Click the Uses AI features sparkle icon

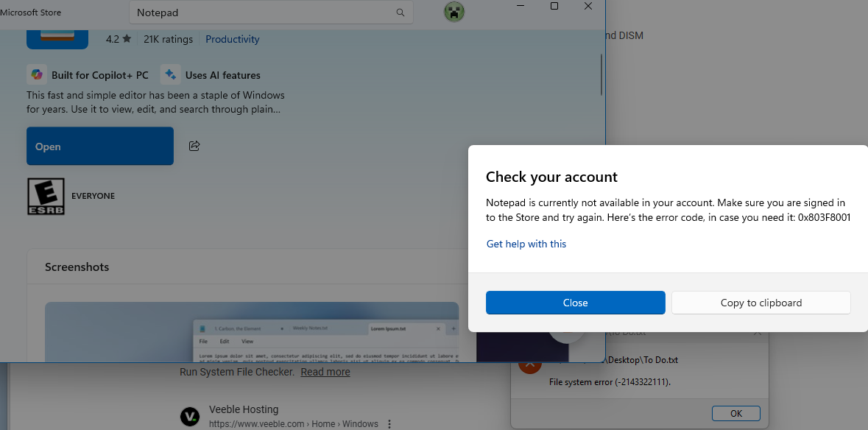point(171,74)
